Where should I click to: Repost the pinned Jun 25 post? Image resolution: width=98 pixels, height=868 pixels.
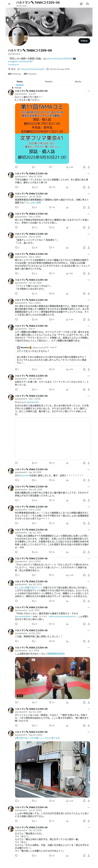point(33,167)
